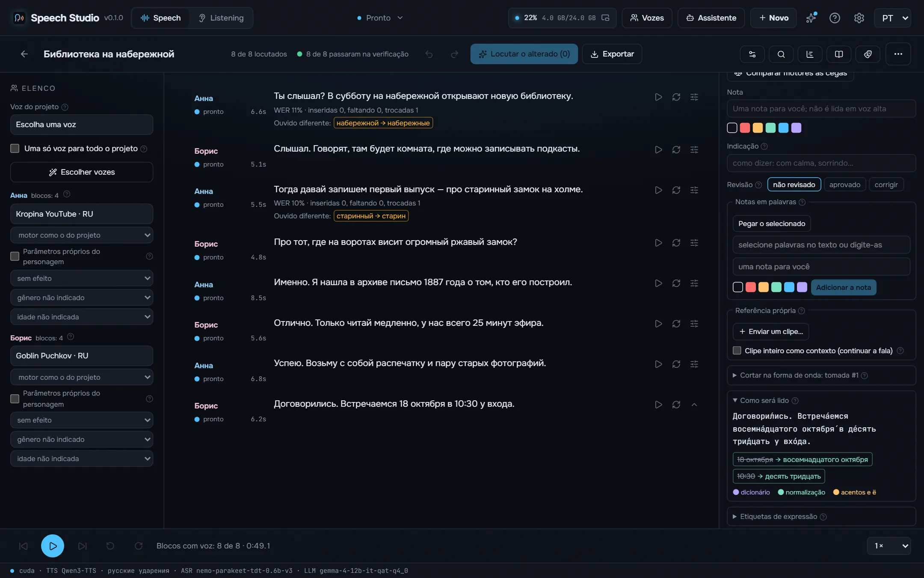Image resolution: width=924 pixels, height=578 pixels.
Task: Open the search icon in project toolbar
Action: [x=781, y=54]
